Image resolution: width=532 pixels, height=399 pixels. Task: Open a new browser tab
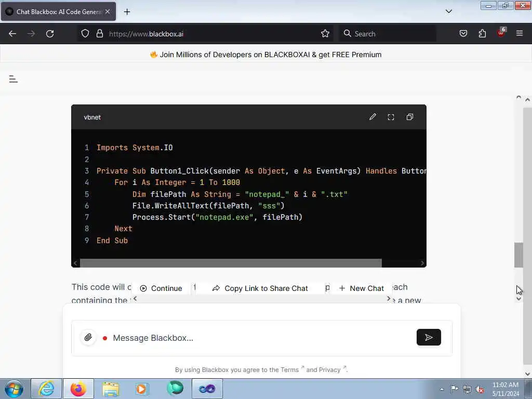(127, 12)
